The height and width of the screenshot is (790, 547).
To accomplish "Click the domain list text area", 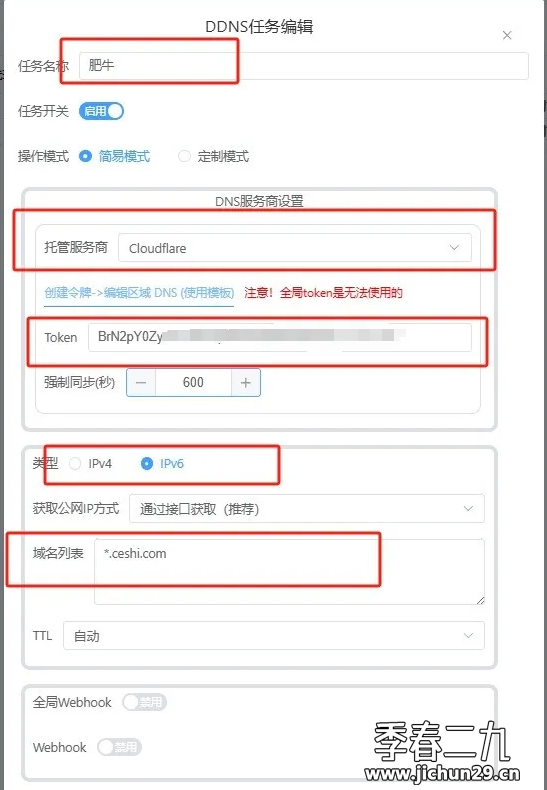I will 289,571.
